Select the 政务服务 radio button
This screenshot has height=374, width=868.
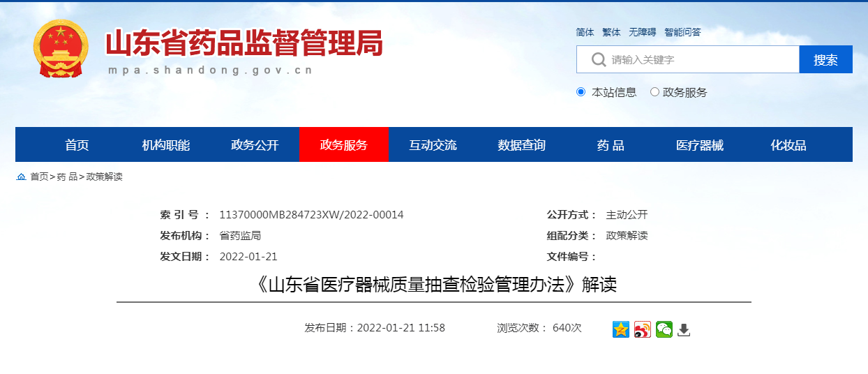tap(654, 92)
